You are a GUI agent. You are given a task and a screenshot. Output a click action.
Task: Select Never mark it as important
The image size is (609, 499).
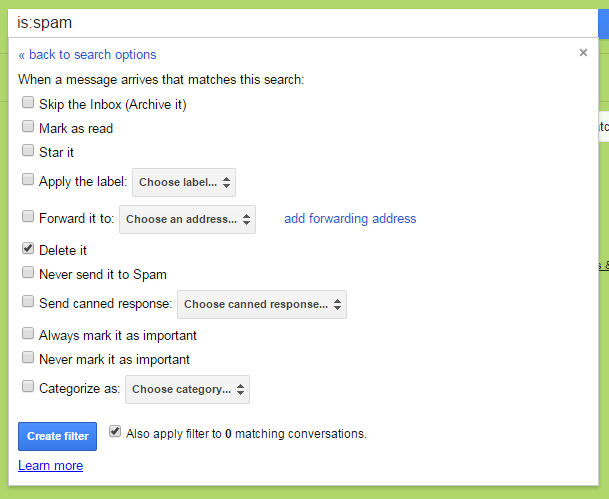(28, 358)
